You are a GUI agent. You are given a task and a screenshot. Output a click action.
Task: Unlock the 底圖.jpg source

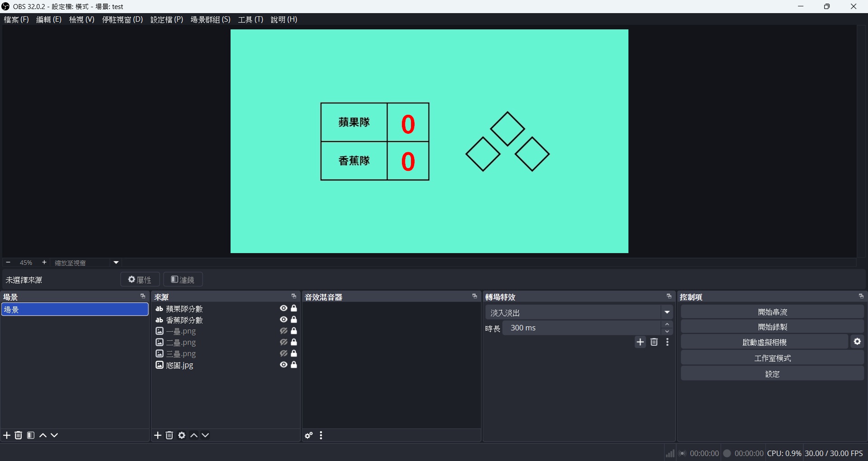[294, 365]
